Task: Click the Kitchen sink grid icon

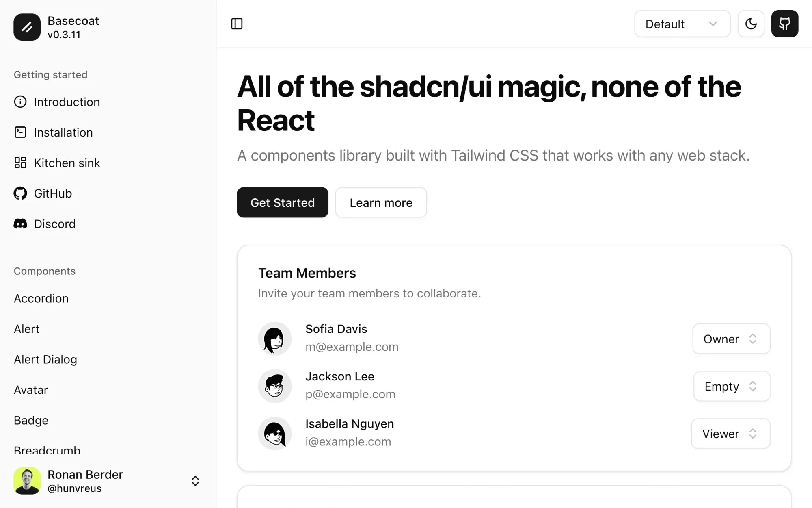Action: pyautogui.click(x=20, y=163)
